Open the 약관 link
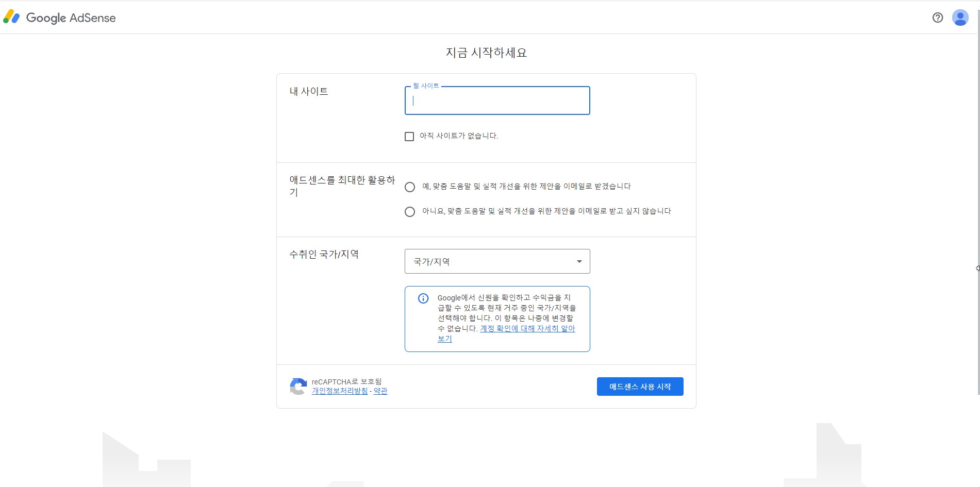 pos(380,391)
